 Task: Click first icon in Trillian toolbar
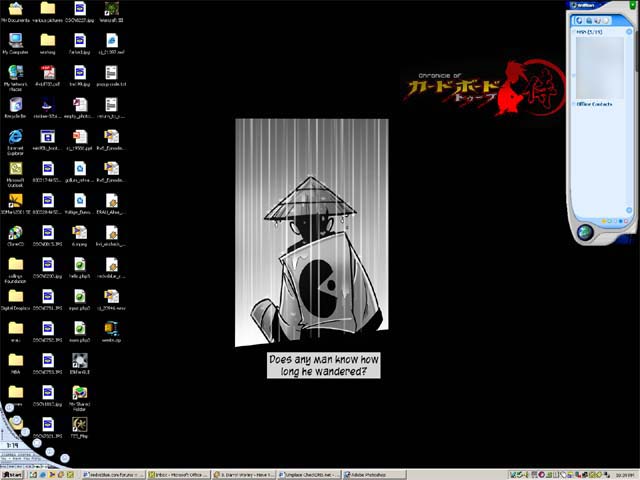579,20
